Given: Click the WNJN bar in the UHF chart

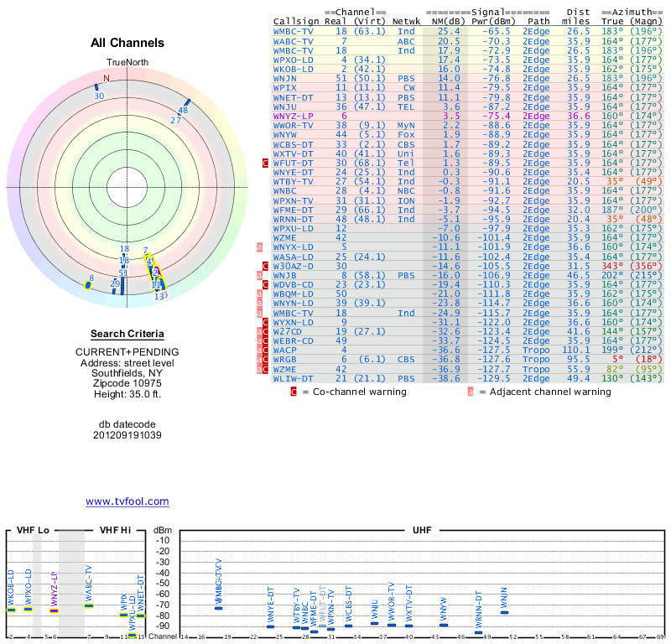Looking at the screenshot, I should [x=504, y=612].
